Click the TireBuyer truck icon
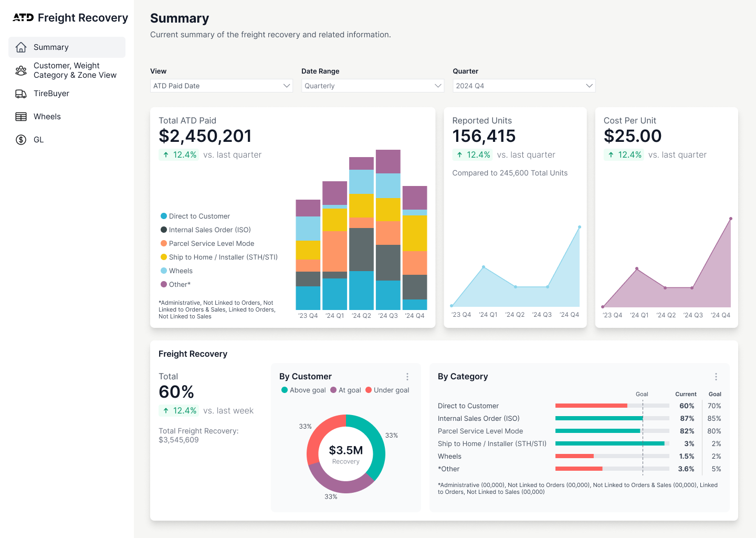756x538 pixels. (21, 94)
